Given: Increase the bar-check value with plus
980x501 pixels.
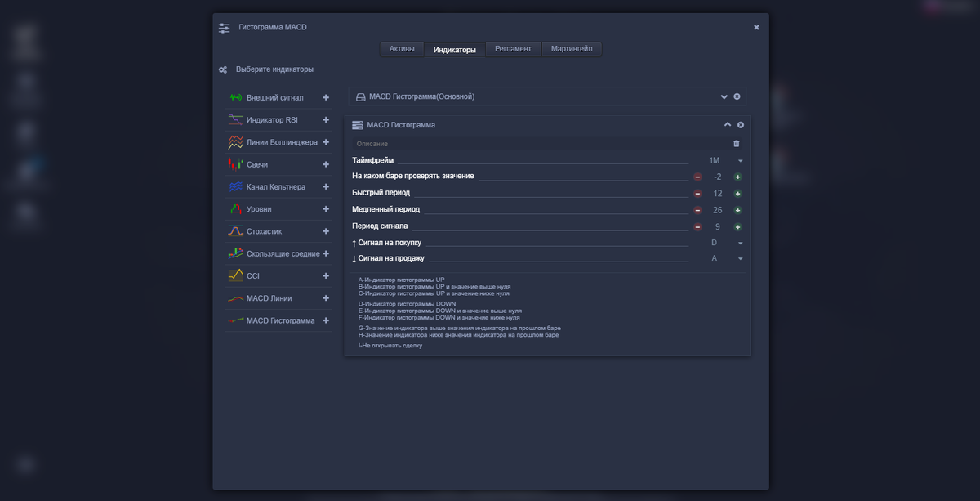Looking at the screenshot, I should (737, 177).
